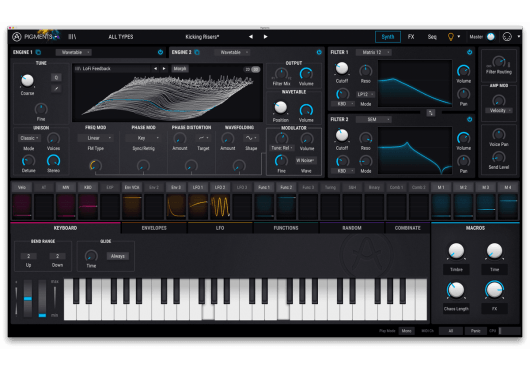The width and height of the screenshot is (530, 371).
Task: Open Filter 2 SEM type dropdown
Action: tap(374, 119)
